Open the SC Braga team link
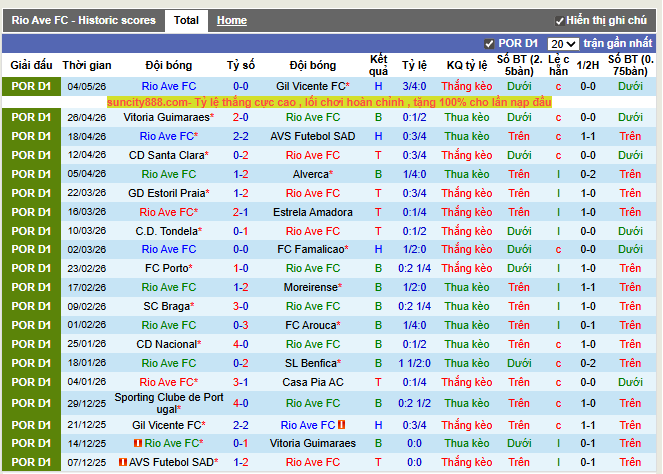663x474 pixels. (167, 306)
